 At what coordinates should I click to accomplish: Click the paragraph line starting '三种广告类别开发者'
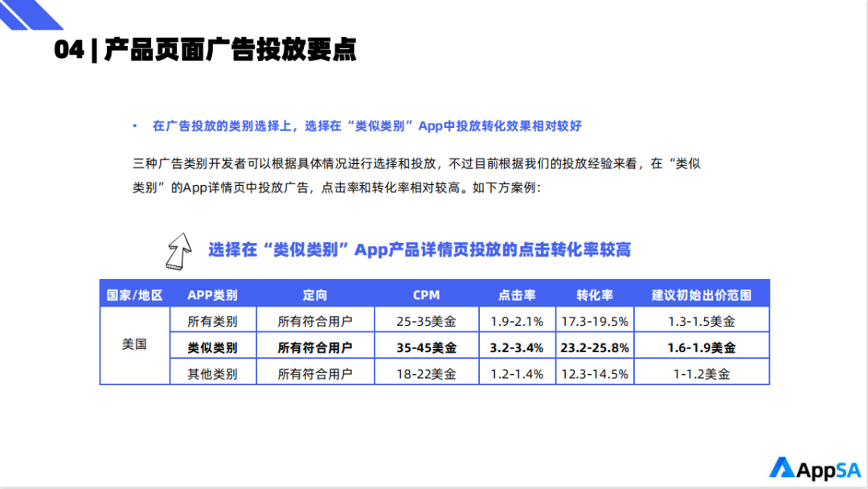pyautogui.click(x=416, y=163)
